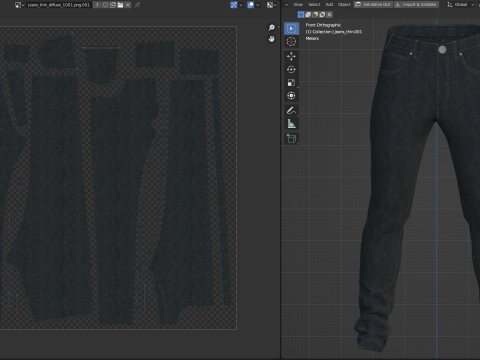Set selection mode to intersect
This screenshot has height=360, width=480.
pyautogui.click(x=330, y=14)
